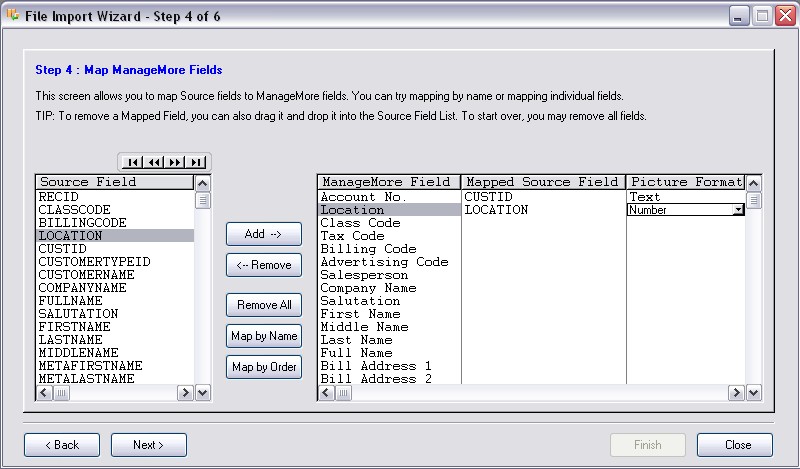
Task: Click Map by Order button
Action: click(264, 367)
